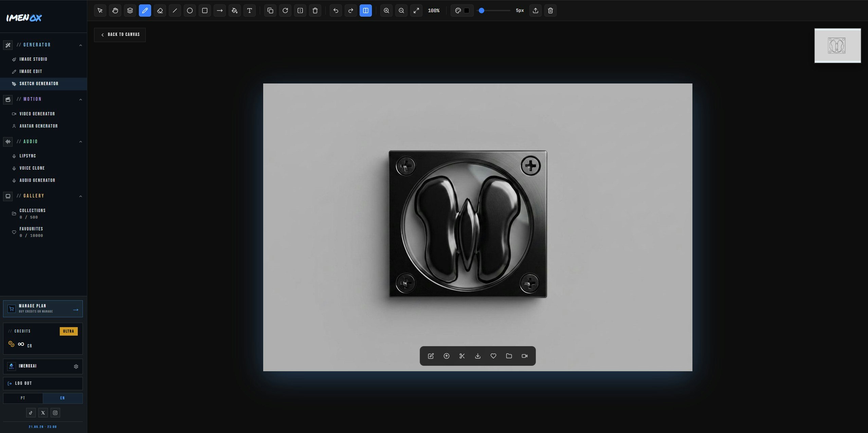Collapse the Audio section

tap(80, 142)
